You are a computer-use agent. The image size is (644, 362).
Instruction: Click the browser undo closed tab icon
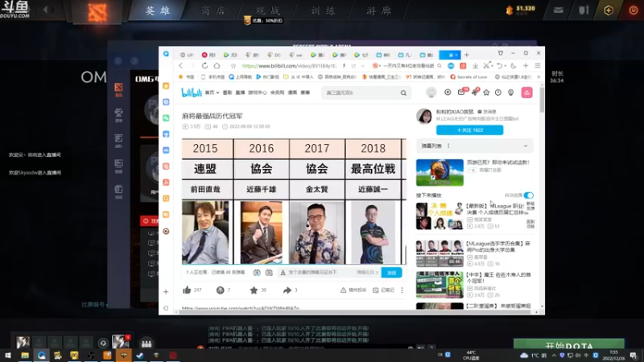pos(499,66)
